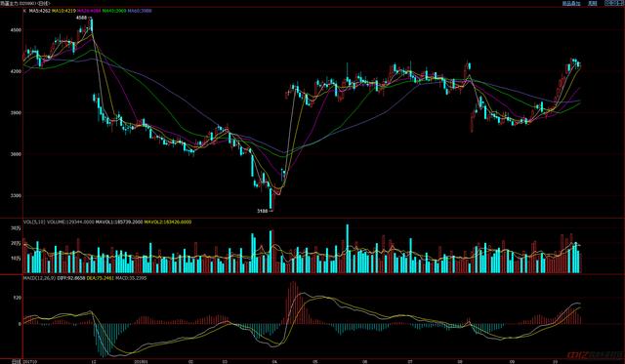Click the first text button at top right
This screenshot has height=364, width=625.
pyautogui.click(x=571, y=3)
